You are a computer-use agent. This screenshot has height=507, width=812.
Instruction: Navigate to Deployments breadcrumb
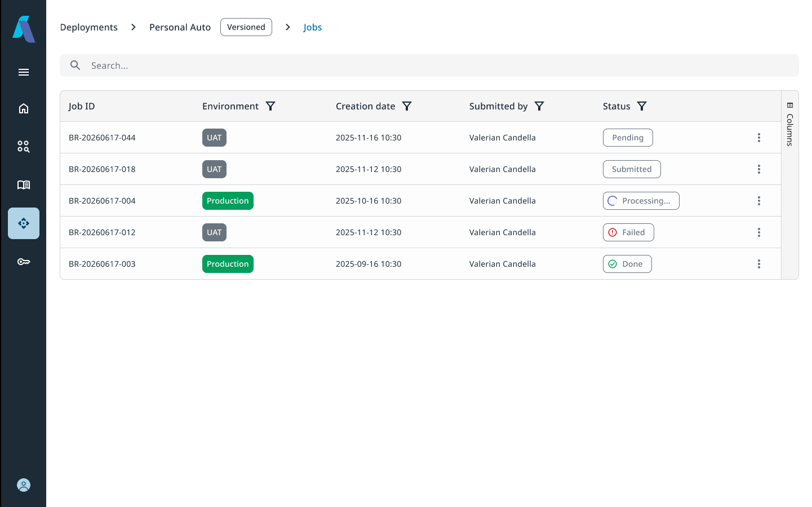pos(89,27)
